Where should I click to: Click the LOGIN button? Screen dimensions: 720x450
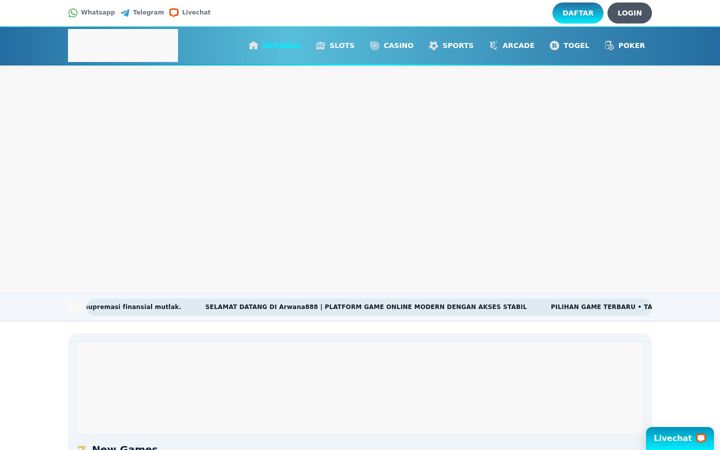coord(630,13)
